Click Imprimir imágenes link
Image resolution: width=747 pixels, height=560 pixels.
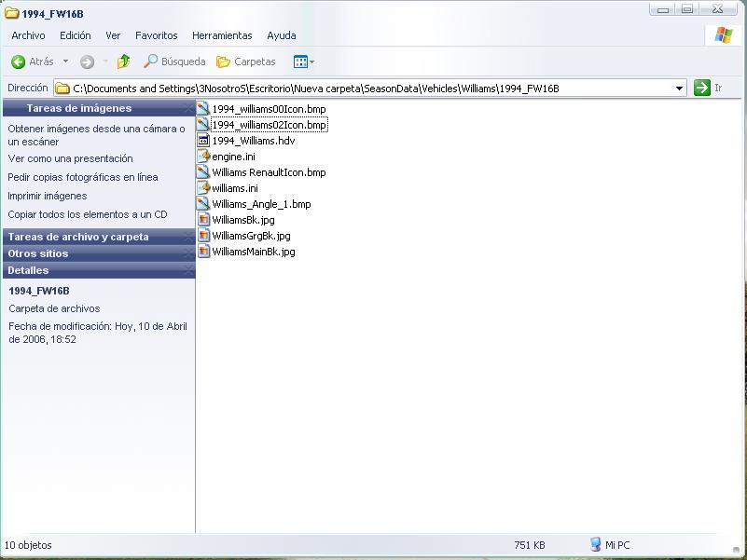[x=48, y=196]
